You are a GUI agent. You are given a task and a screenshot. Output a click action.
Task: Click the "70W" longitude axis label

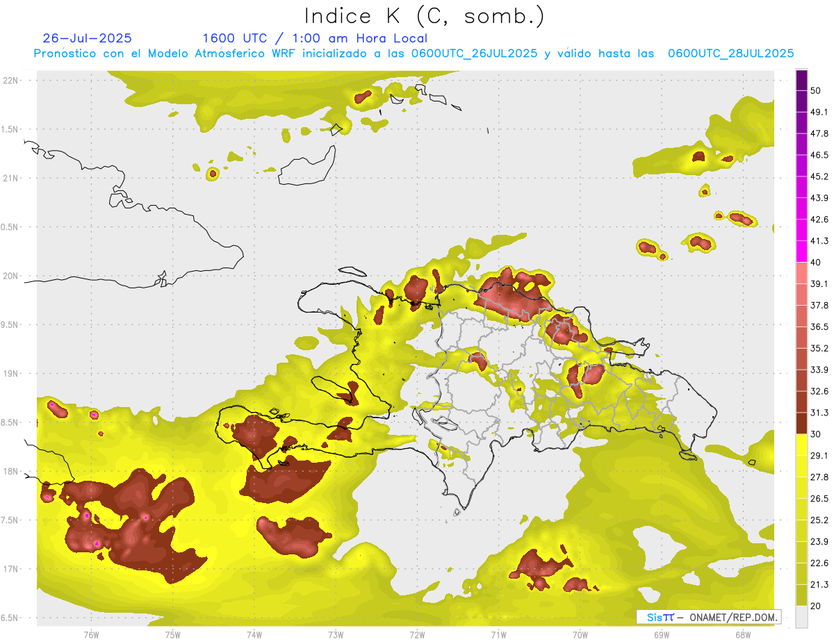point(580,635)
